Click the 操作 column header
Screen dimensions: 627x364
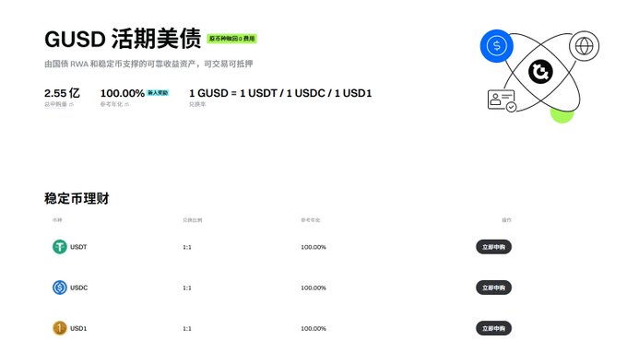pyautogui.click(x=506, y=220)
